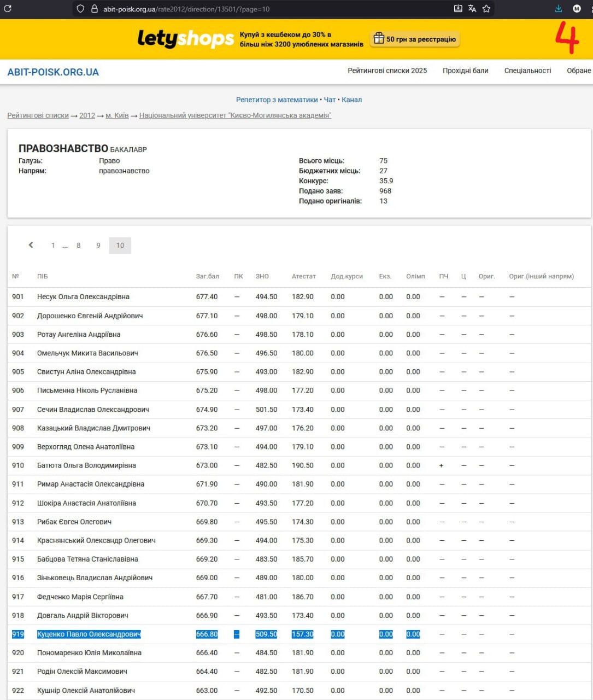The height and width of the screenshot is (700, 593).
Task: Click the Репетитор з математики link
Action: (x=277, y=100)
